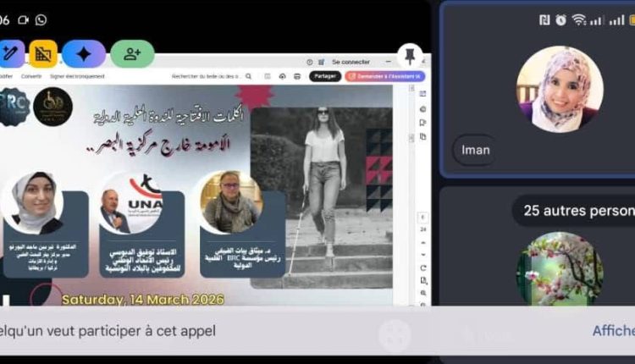
Task: Open the Gemini sparkle button
Action: [x=84, y=53]
